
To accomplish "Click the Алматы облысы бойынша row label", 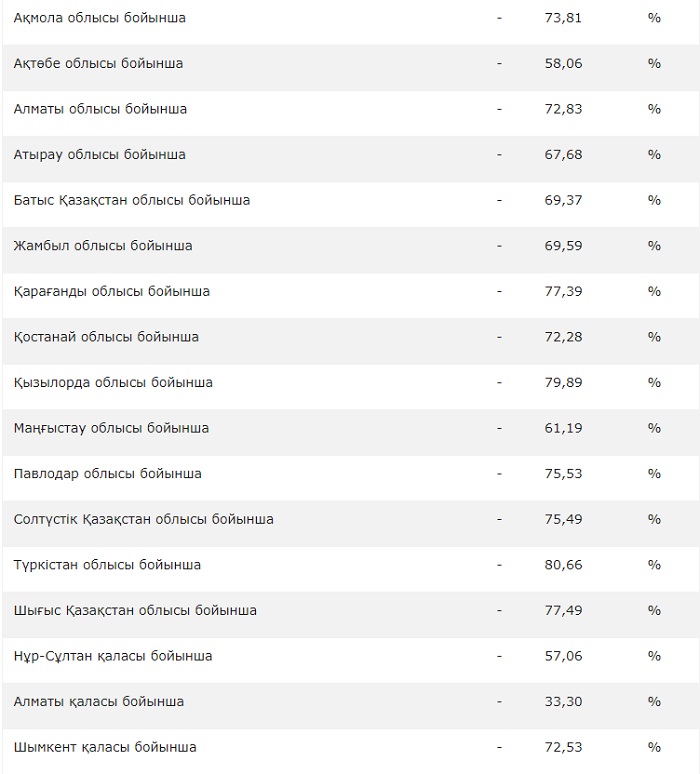I will point(100,109).
